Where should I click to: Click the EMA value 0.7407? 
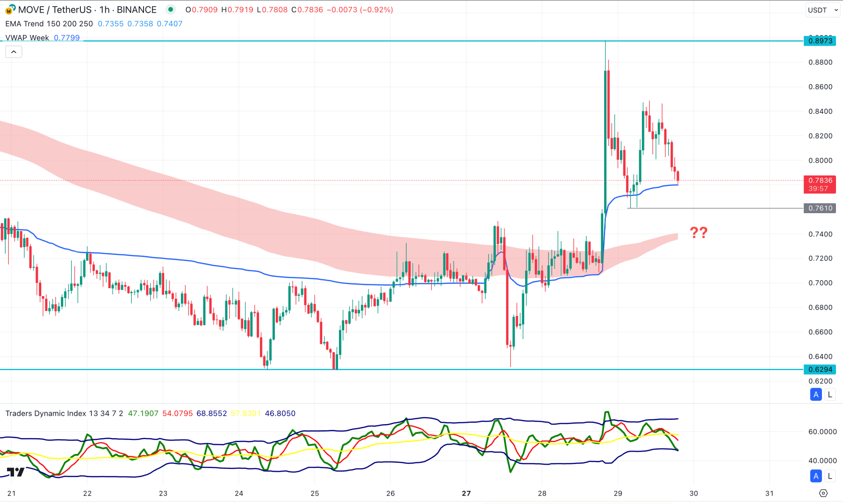pyautogui.click(x=169, y=24)
